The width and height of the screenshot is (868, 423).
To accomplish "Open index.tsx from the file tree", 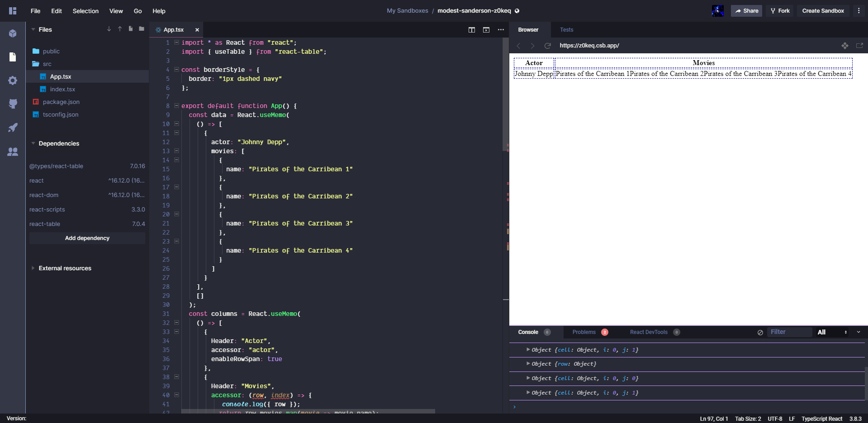I will coord(63,89).
